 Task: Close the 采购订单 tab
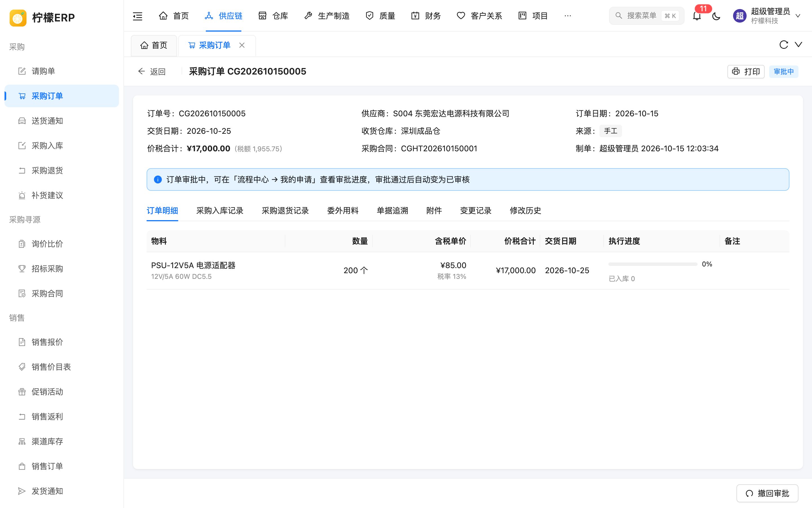[x=242, y=45]
